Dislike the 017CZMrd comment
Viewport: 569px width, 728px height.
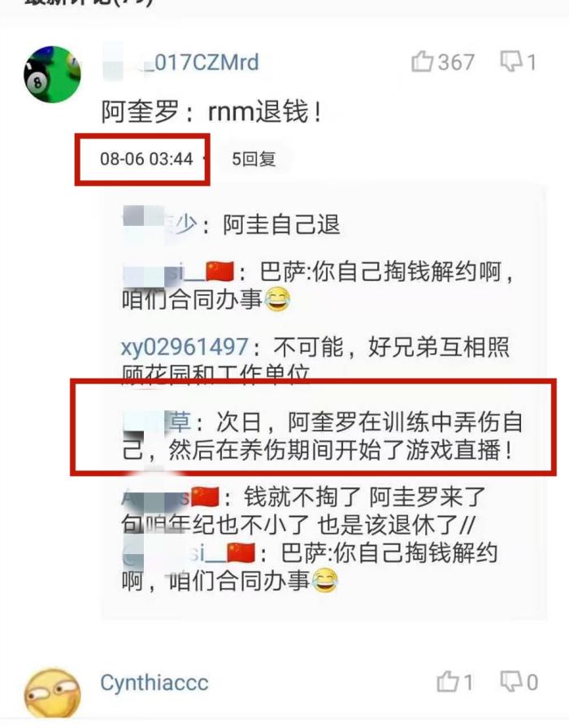click(511, 62)
